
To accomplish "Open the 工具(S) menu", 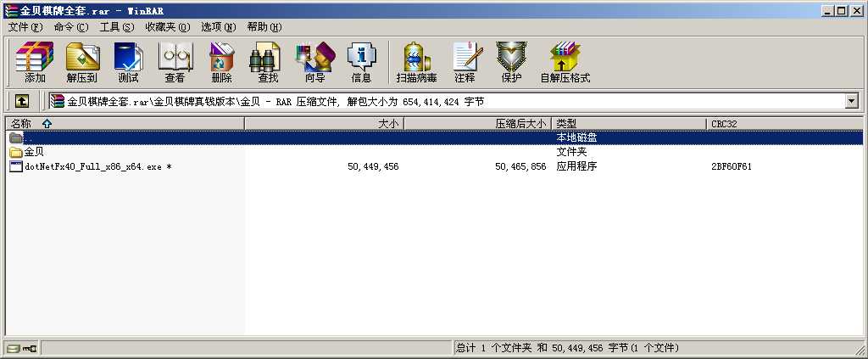I will pos(117,27).
